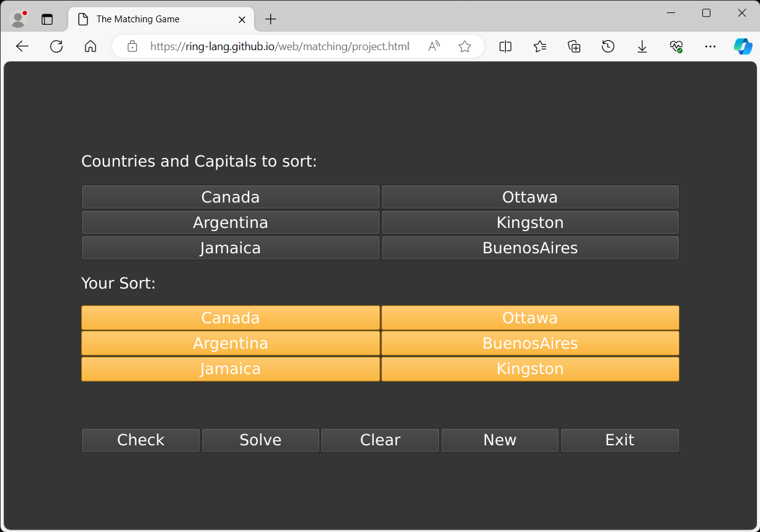Viewport: 760px width, 532px height.
Task: Refresh the page with the reload icon
Action: coord(56,46)
